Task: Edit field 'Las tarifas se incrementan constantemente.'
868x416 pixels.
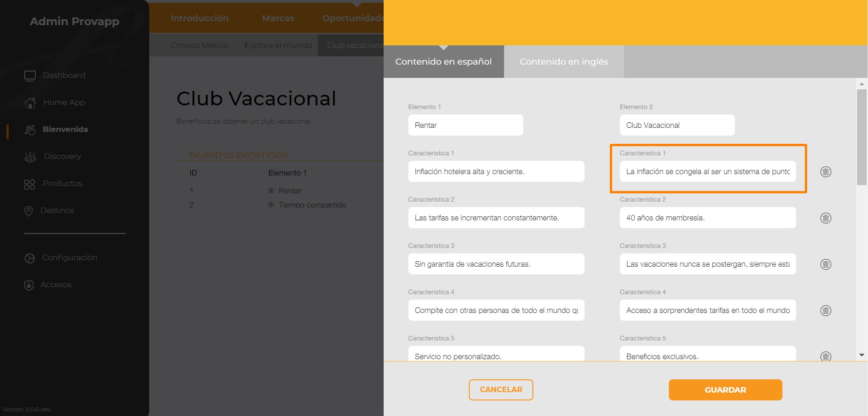Action: click(496, 218)
